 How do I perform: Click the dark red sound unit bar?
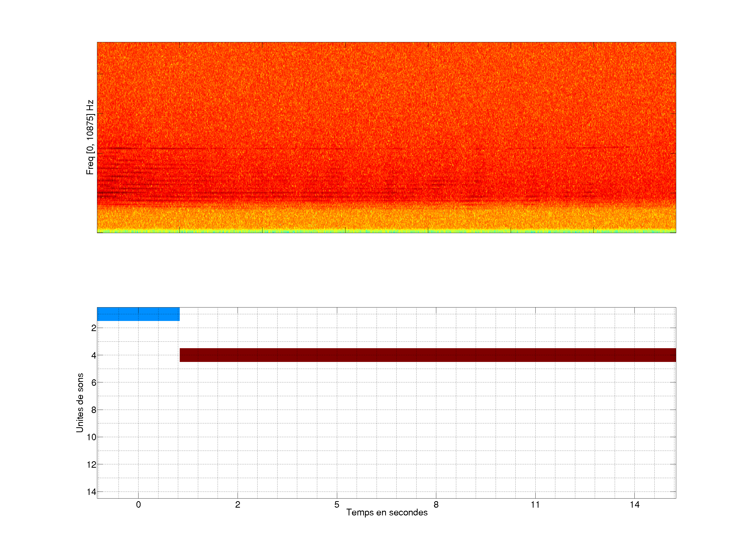[x=427, y=355]
